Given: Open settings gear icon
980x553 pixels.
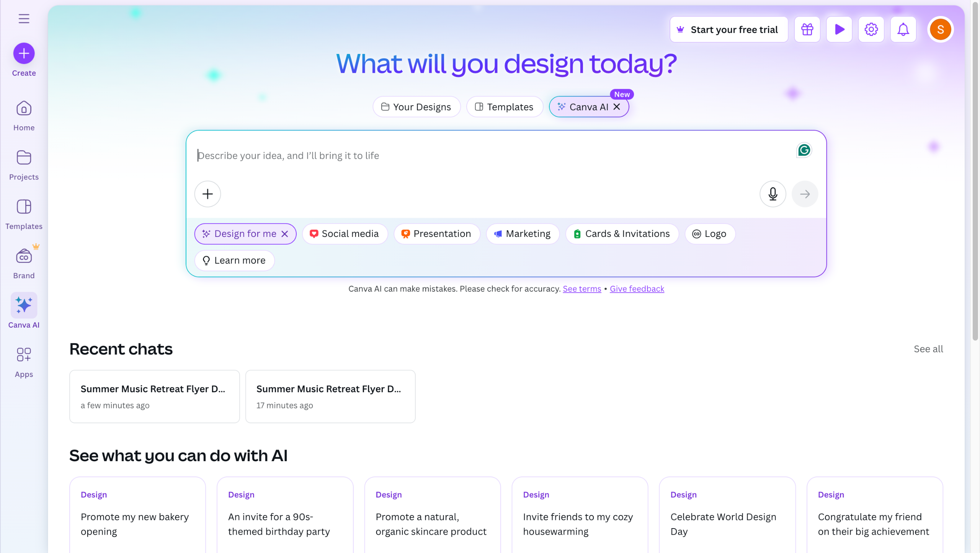Looking at the screenshot, I should (871, 29).
